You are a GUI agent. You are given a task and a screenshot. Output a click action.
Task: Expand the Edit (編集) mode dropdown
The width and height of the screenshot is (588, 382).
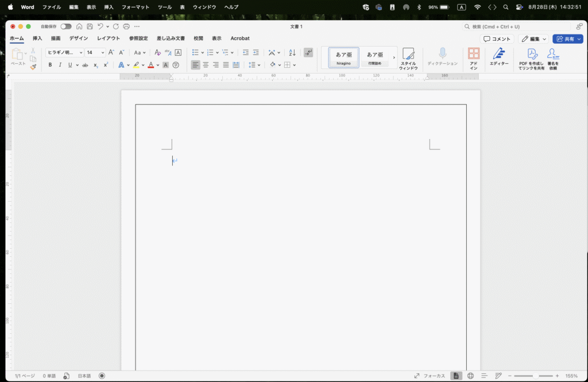(x=533, y=39)
